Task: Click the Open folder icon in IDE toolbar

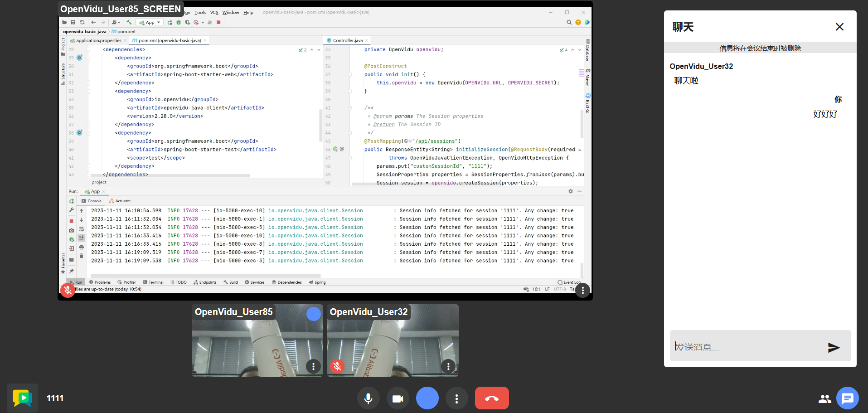Action: [x=64, y=22]
